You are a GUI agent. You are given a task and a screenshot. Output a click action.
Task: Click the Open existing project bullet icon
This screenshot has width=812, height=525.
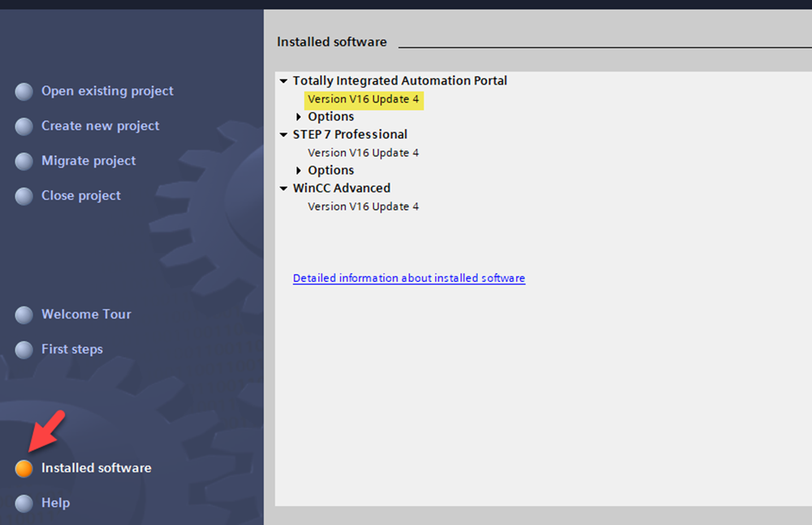tap(24, 92)
